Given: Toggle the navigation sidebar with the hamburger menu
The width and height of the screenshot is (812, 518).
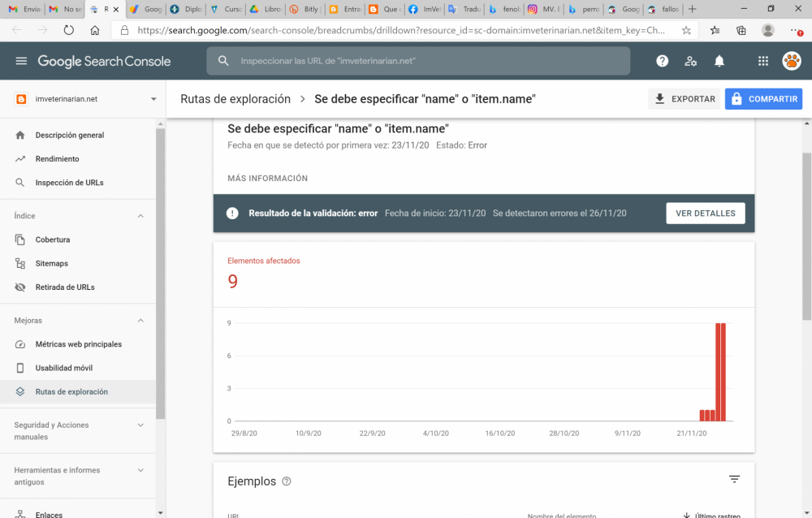Looking at the screenshot, I should pyautogui.click(x=19, y=61).
